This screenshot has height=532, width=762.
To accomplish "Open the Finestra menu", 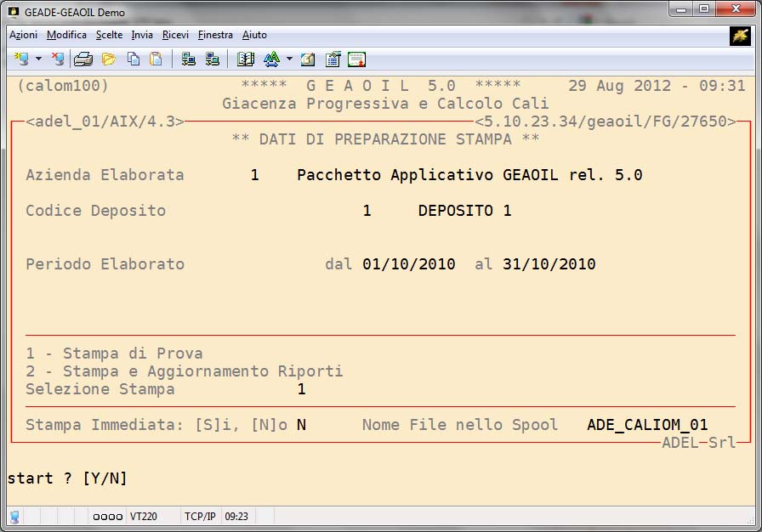I will point(215,35).
